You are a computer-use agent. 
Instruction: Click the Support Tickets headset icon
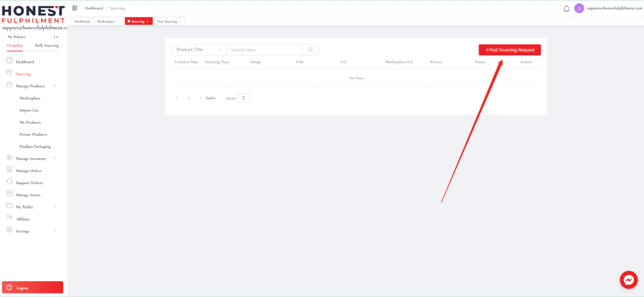[x=9, y=182]
